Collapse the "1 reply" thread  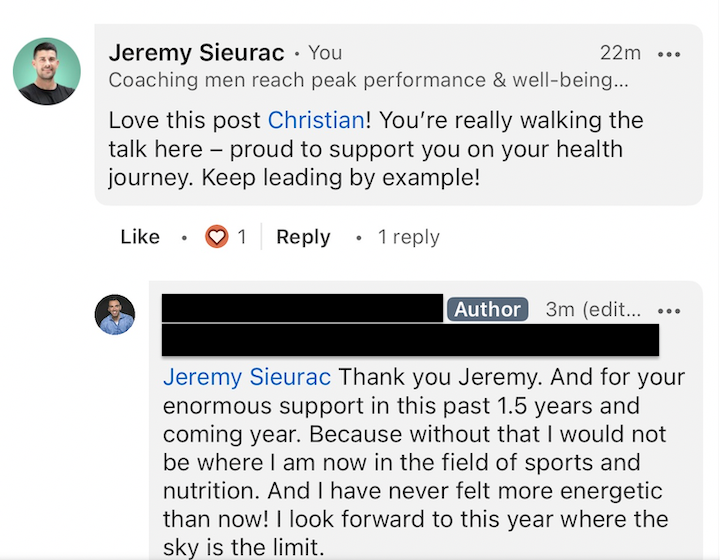(x=408, y=237)
